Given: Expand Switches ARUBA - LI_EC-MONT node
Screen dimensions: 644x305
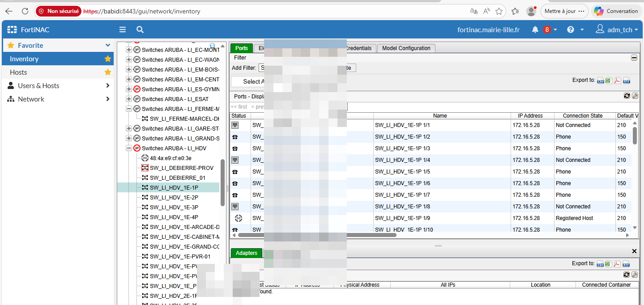Looking at the screenshot, I should [x=129, y=50].
